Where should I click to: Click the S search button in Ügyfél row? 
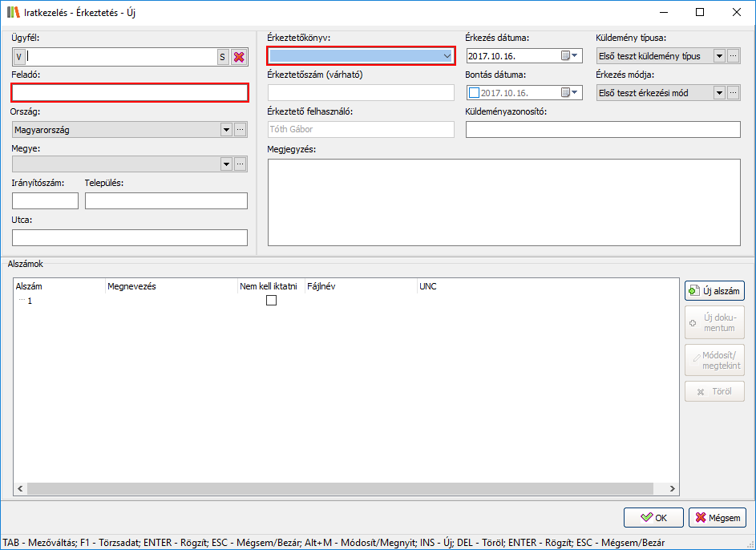pos(222,56)
